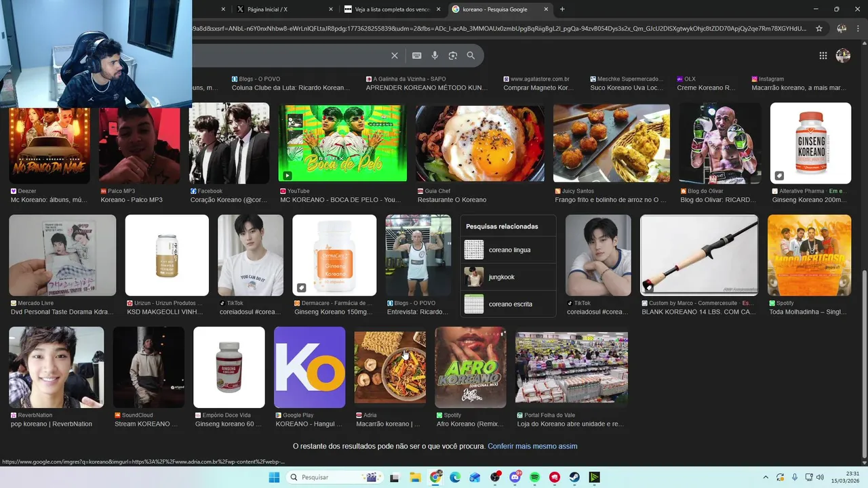The height and width of the screenshot is (488, 868).
Task: Open the Restaurante O Koreano egg image
Action: click(x=479, y=143)
